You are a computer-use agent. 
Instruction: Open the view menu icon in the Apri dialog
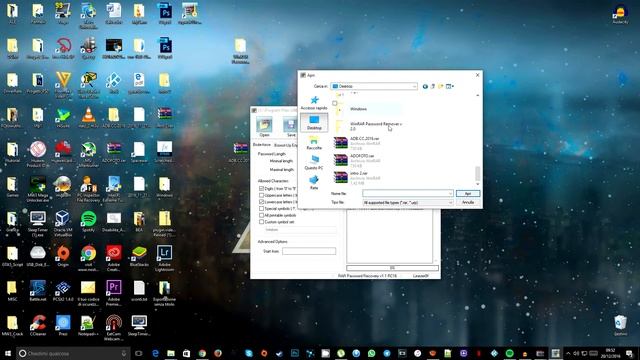tap(450, 87)
